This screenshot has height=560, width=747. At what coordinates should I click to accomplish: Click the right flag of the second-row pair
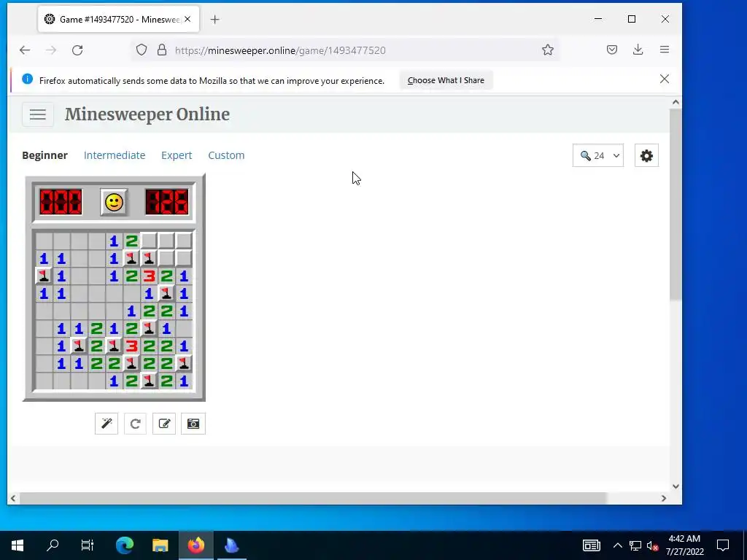pyautogui.click(x=149, y=258)
